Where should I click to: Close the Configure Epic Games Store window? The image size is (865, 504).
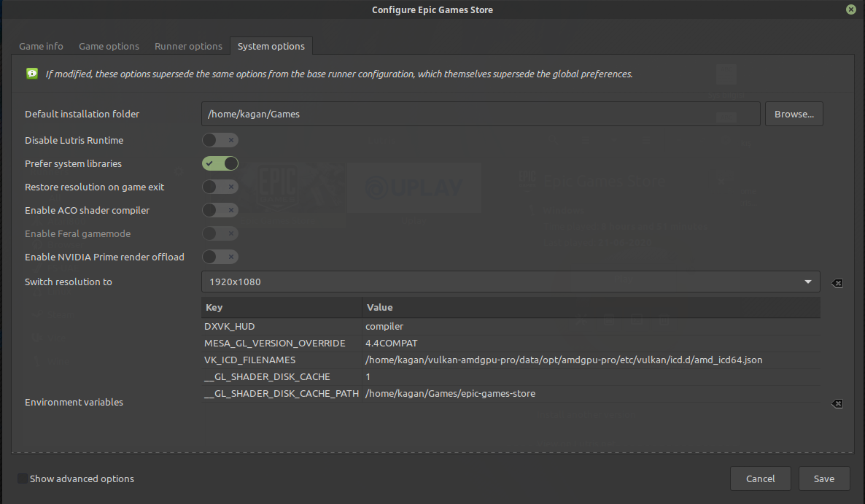click(850, 9)
